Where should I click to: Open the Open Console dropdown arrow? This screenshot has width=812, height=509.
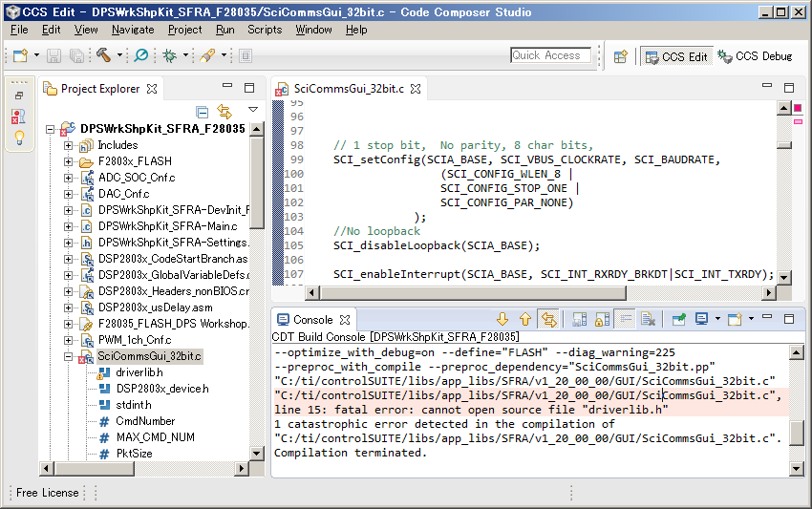tap(751, 318)
